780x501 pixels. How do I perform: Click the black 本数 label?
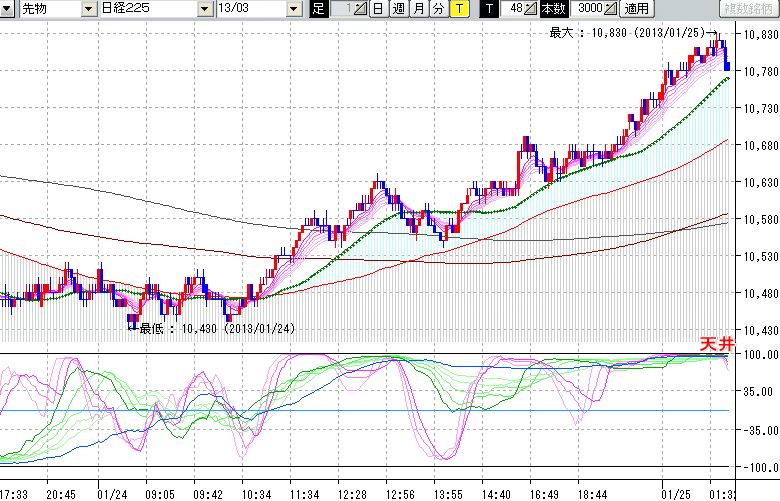[x=552, y=9]
